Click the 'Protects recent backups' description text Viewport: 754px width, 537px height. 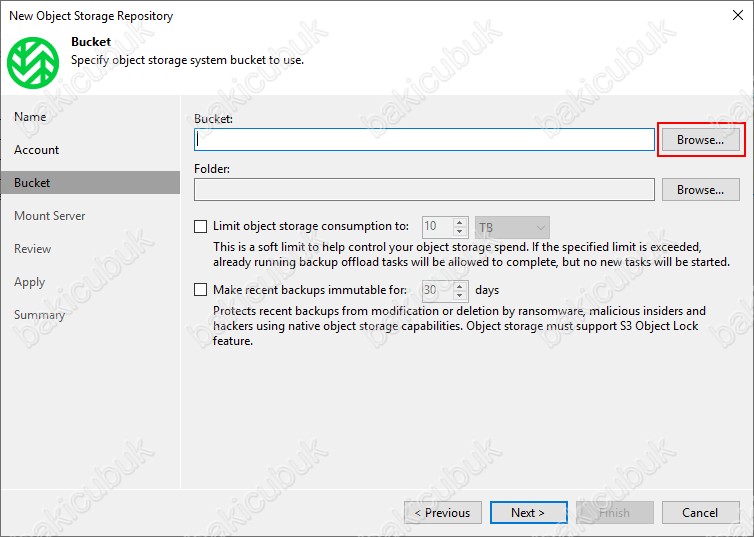click(459, 326)
